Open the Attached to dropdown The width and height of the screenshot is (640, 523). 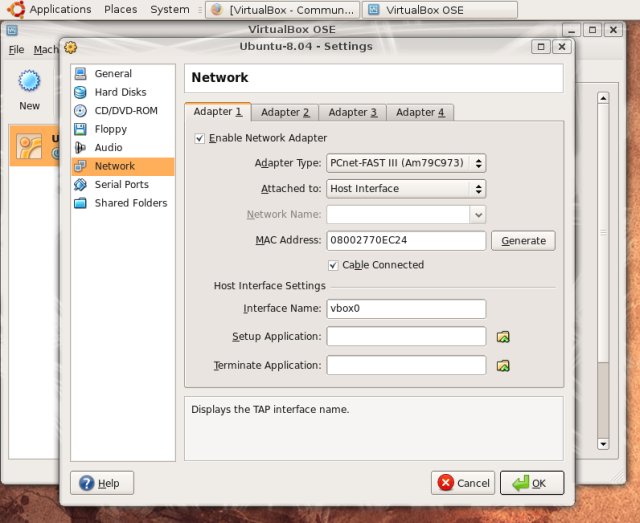[406, 189]
